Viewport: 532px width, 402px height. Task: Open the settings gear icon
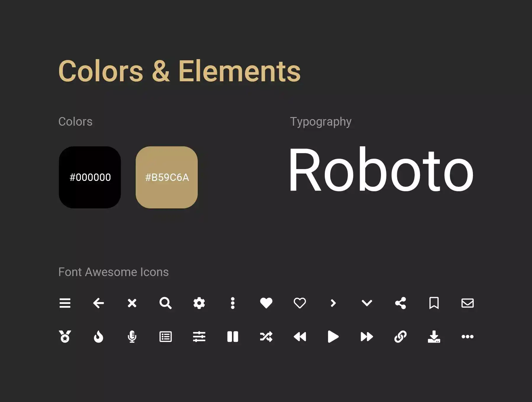[199, 303]
